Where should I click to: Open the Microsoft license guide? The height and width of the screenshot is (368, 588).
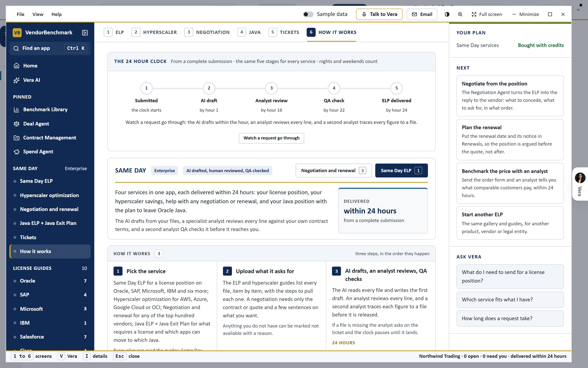(x=50, y=309)
